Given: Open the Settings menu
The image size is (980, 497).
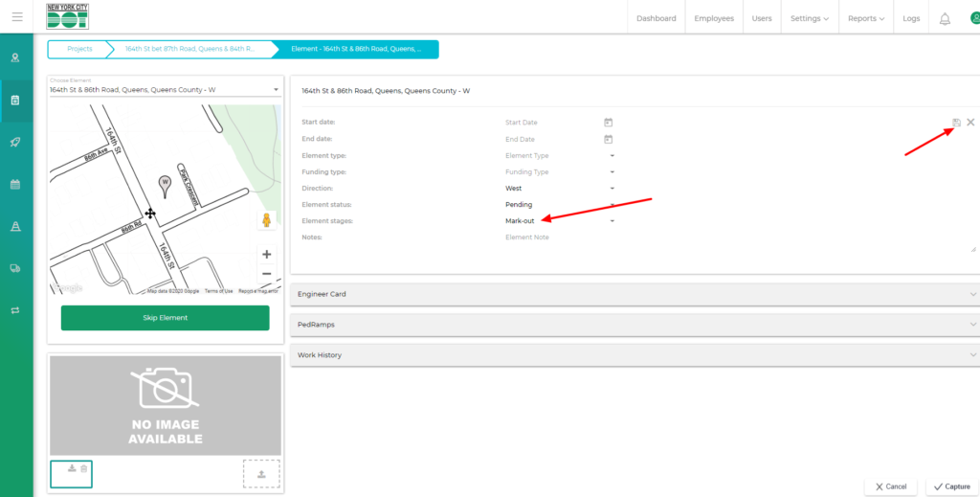Looking at the screenshot, I should tap(809, 18).
